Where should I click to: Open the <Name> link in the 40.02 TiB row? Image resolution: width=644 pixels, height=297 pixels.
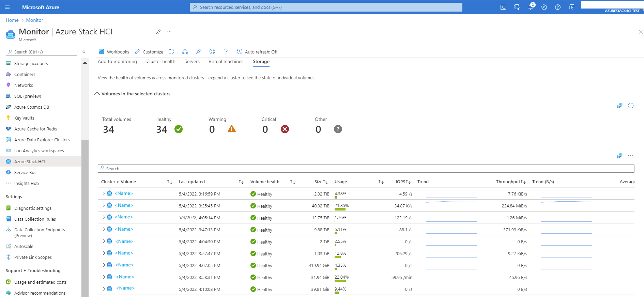pyautogui.click(x=124, y=205)
